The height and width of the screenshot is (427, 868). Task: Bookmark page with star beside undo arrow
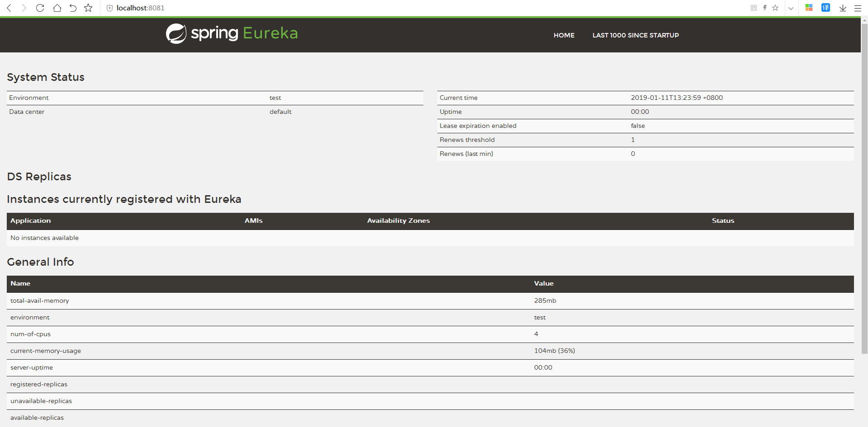88,8
